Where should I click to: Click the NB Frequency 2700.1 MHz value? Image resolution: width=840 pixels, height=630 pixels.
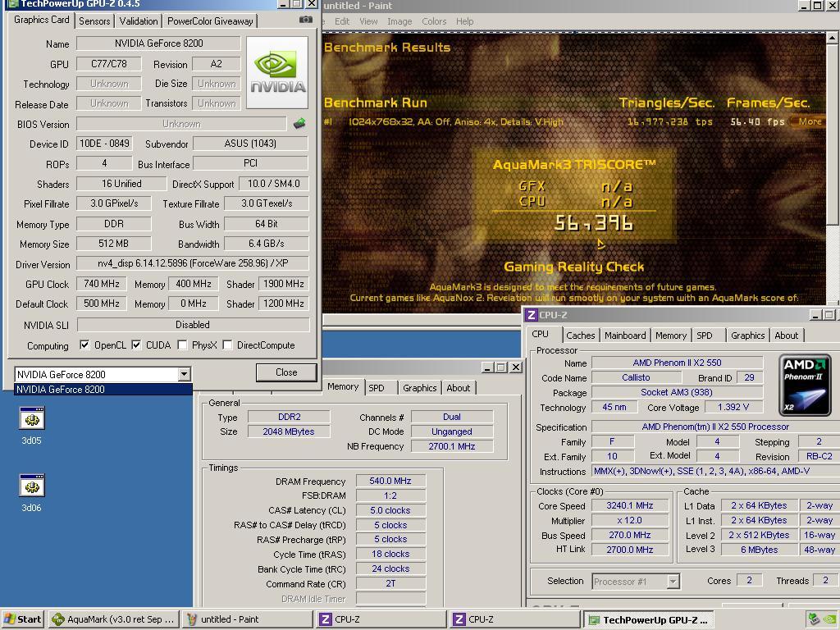(452, 446)
